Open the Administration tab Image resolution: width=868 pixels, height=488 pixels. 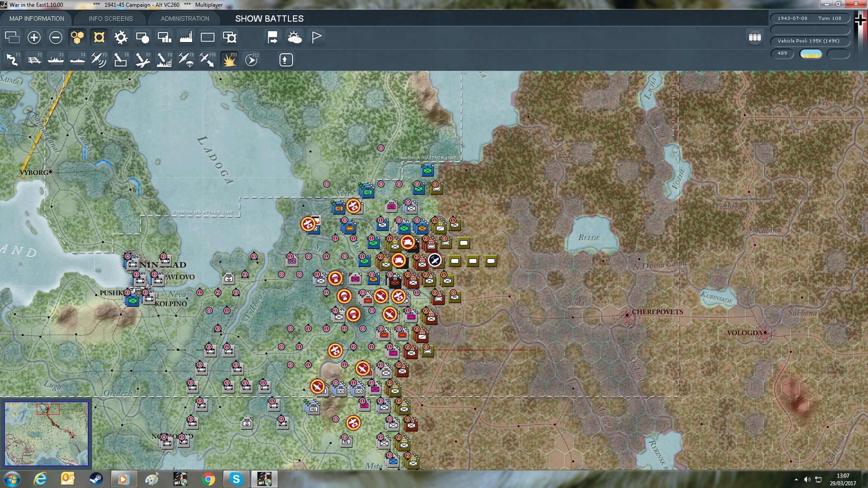(x=185, y=19)
